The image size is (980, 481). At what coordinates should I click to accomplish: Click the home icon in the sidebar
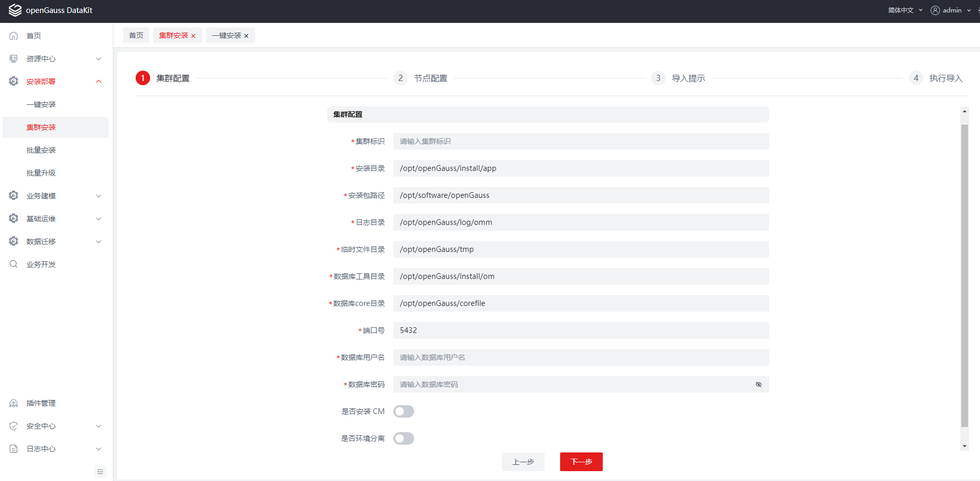click(x=14, y=36)
